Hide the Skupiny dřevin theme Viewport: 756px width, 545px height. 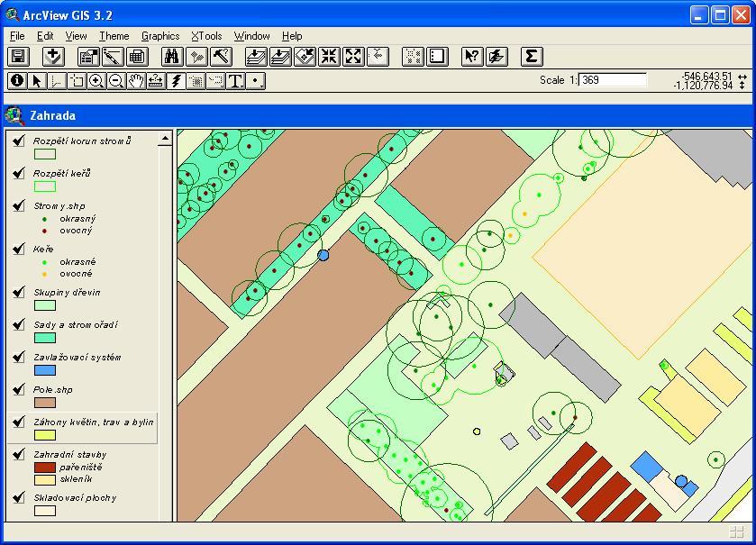19,292
